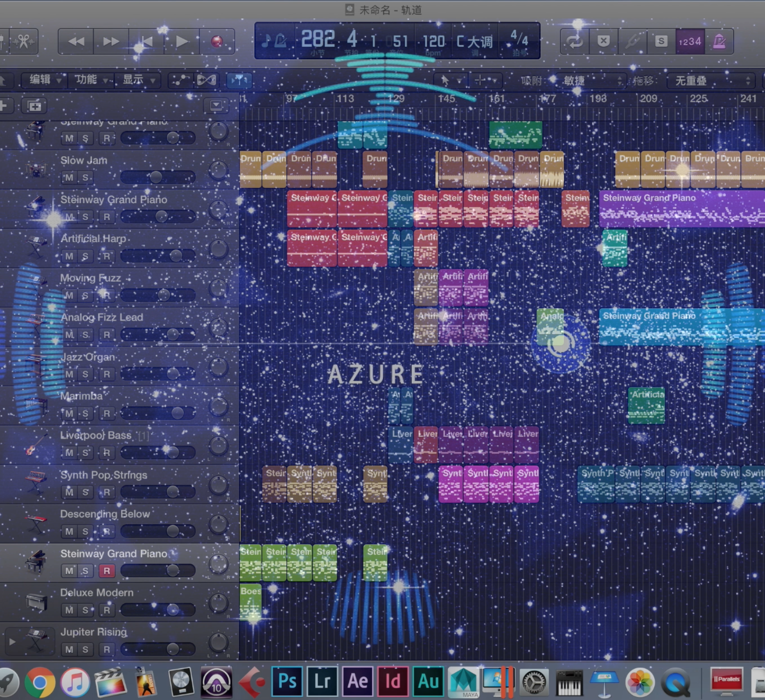Select the long purple Steinway Grand Piano region
The width and height of the screenshot is (765, 700).
(682, 208)
